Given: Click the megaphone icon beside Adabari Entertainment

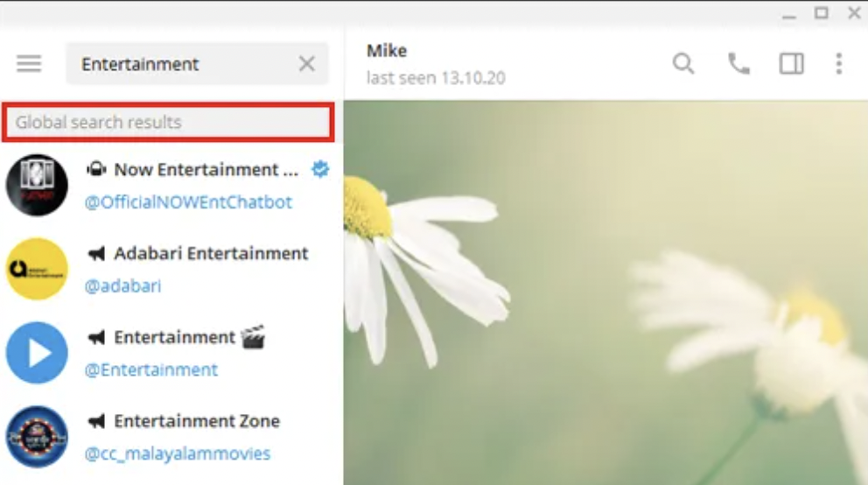Looking at the screenshot, I should click(96, 254).
